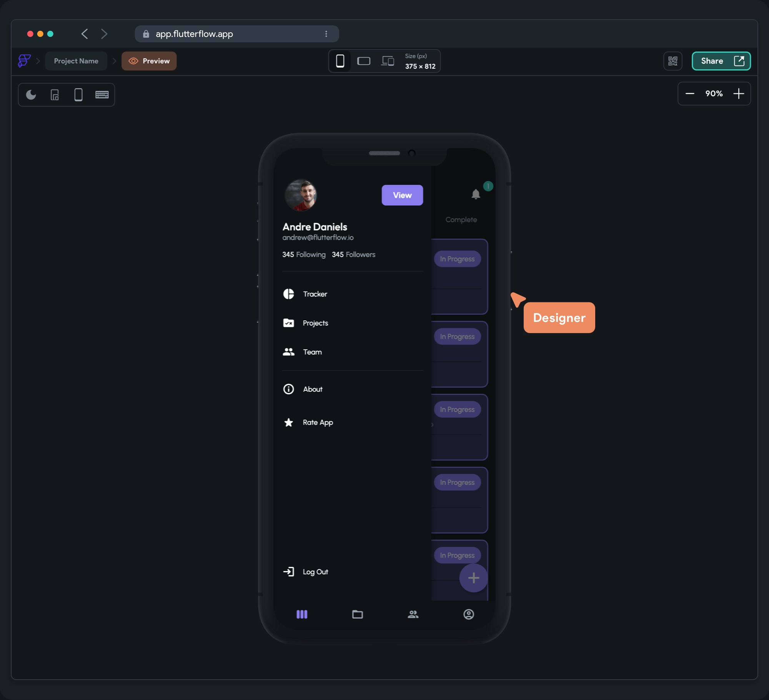Toggle dark mode with moon icon

[31, 95]
